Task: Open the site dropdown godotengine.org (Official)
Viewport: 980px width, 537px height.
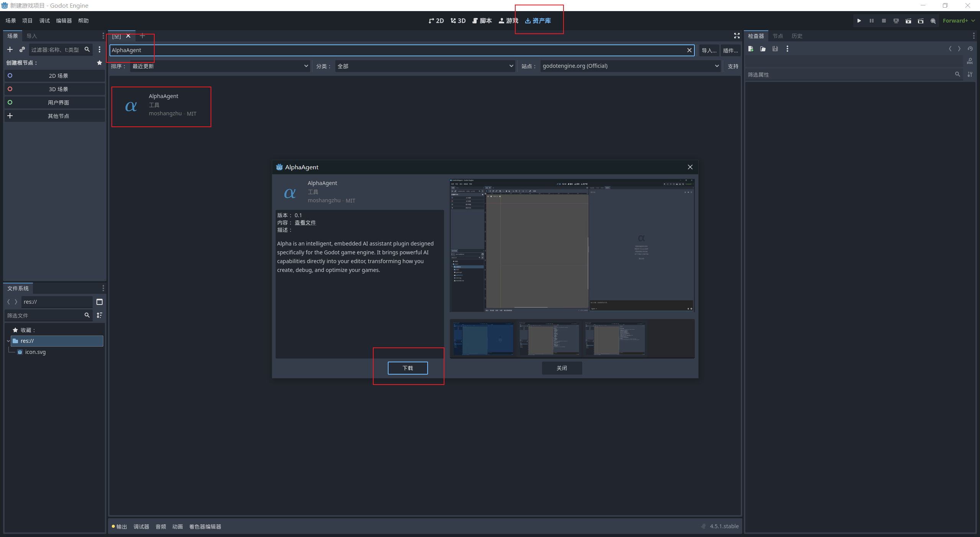Action: (630, 66)
